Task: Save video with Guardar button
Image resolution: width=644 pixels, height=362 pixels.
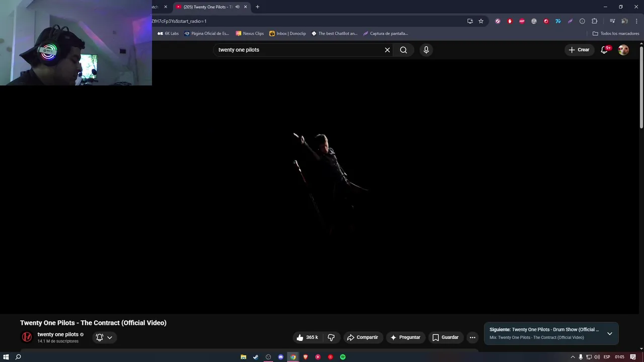Action: (x=446, y=337)
